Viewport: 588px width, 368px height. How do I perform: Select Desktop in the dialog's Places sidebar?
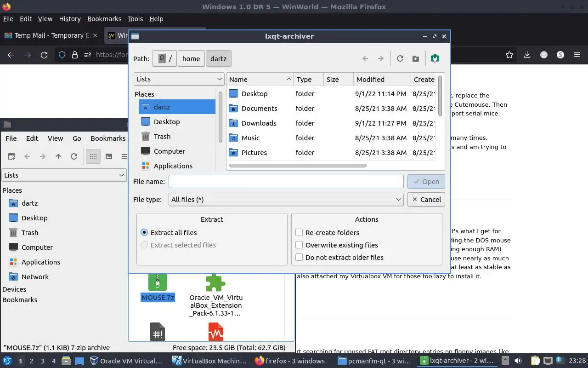[177, 121]
